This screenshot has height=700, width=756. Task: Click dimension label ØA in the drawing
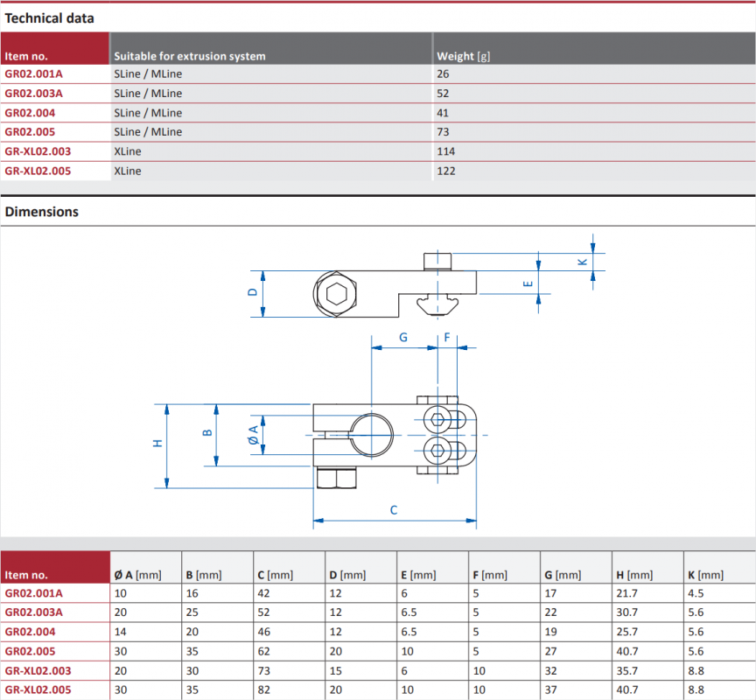[253, 435]
